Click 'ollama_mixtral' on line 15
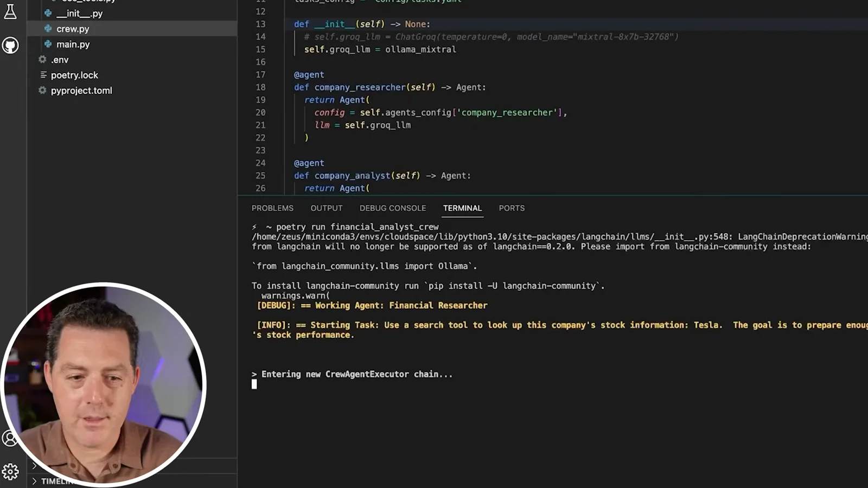The image size is (868, 488). (x=420, y=49)
